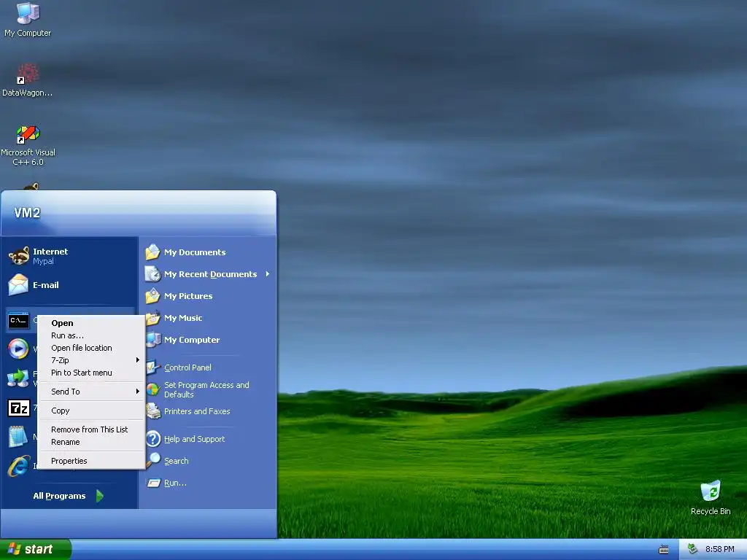The width and height of the screenshot is (747, 560).
Task: Click the E-mail entry text
Action: (x=46, y=285)
